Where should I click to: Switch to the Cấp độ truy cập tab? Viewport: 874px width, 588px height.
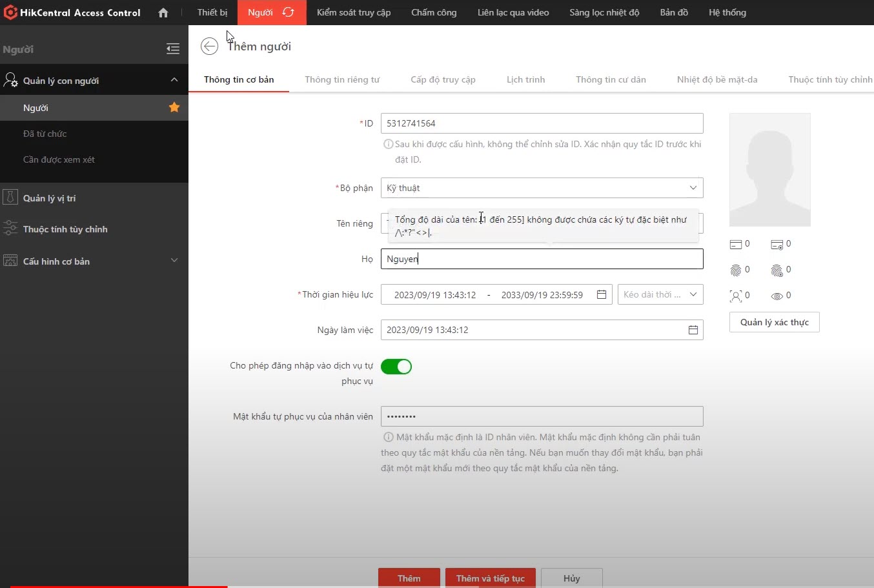443,79
